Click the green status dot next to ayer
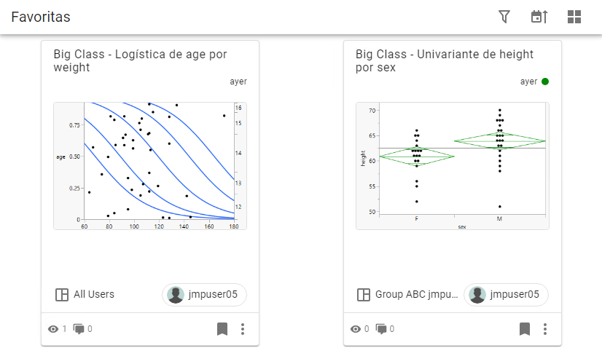 coord(545,82)
